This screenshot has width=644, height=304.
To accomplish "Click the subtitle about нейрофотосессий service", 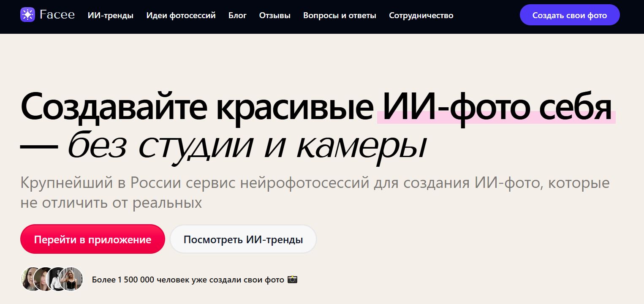I will pos(315,192).
